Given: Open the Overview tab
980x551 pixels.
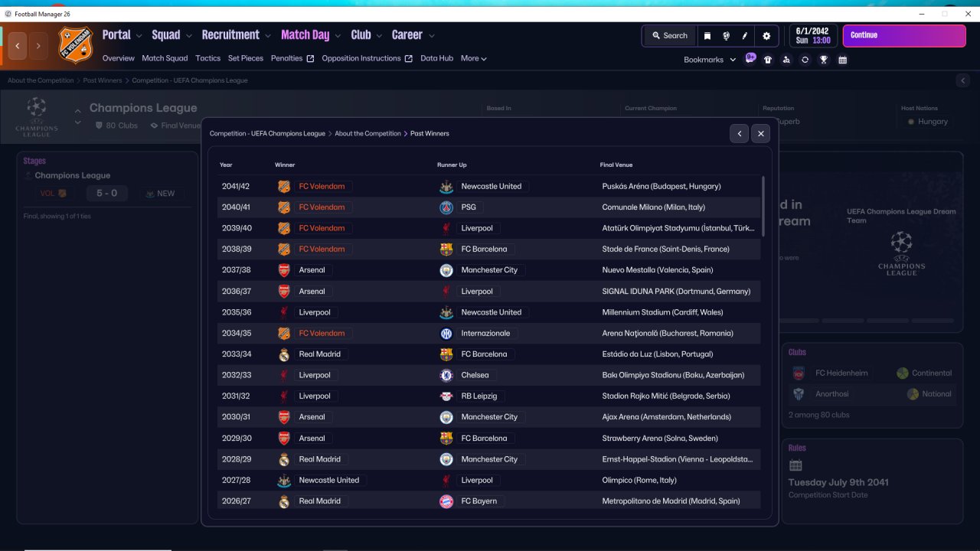Looking at the screenshot, I should (119, 59).
